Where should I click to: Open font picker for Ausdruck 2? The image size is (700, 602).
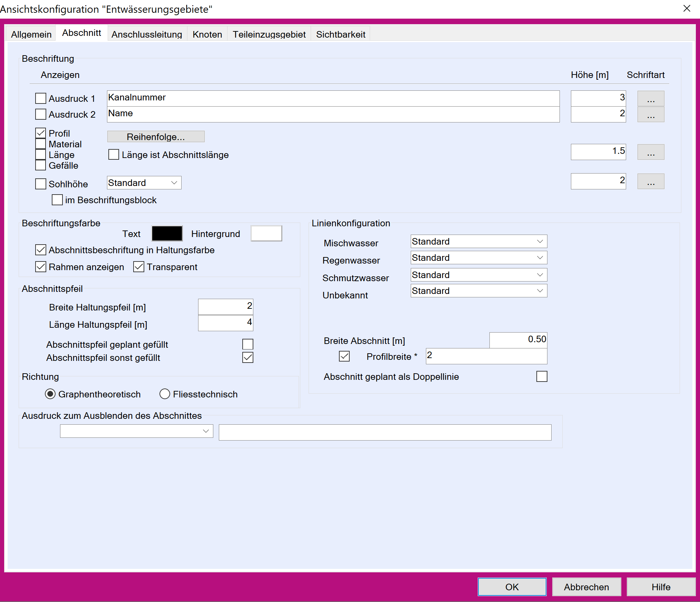[650, 115]
